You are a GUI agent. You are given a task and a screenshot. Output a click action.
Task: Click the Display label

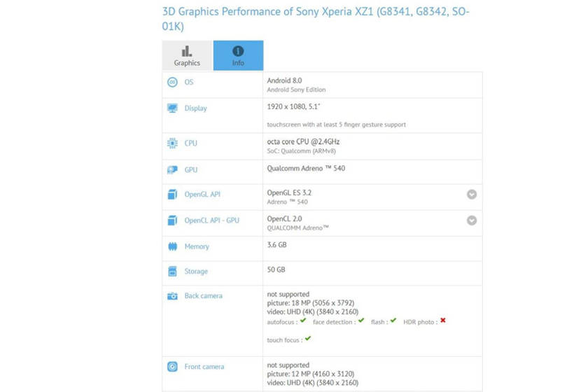[196, 108]
